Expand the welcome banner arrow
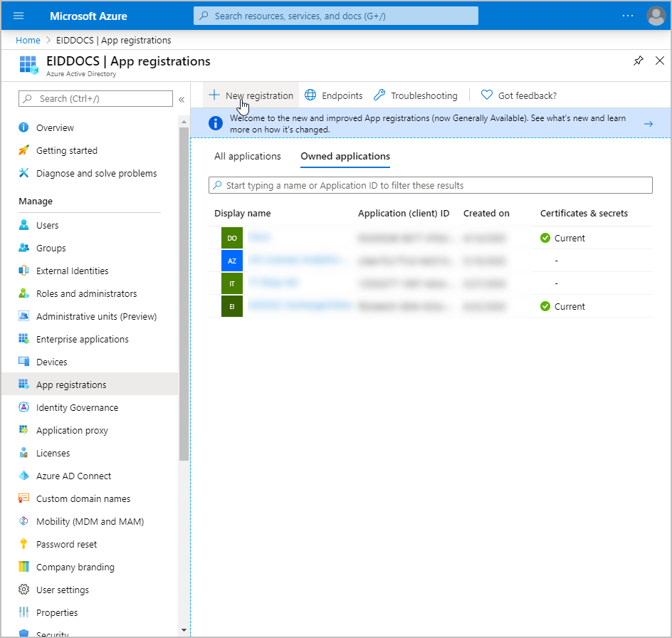Viewport: 672px width, 638px height. point(648,124)
